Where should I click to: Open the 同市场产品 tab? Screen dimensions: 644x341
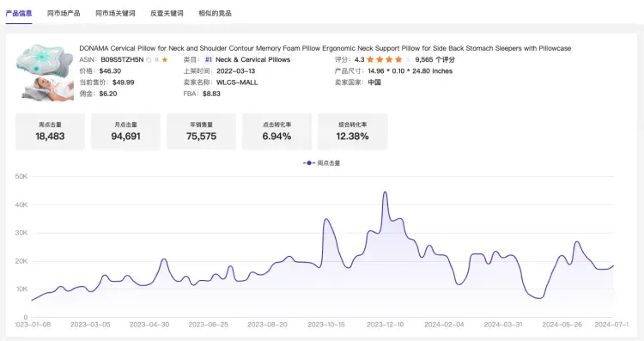point(64,13)
